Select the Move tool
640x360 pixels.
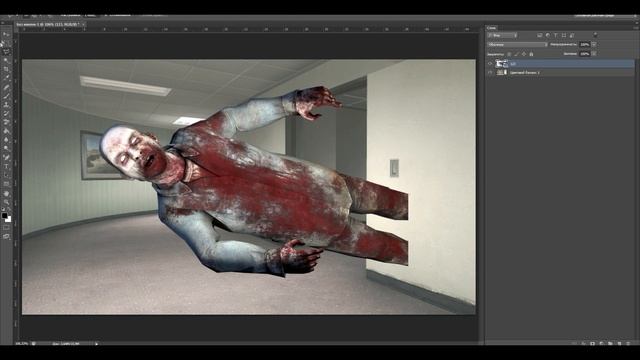pyautogui.click(x=6, y=34)
